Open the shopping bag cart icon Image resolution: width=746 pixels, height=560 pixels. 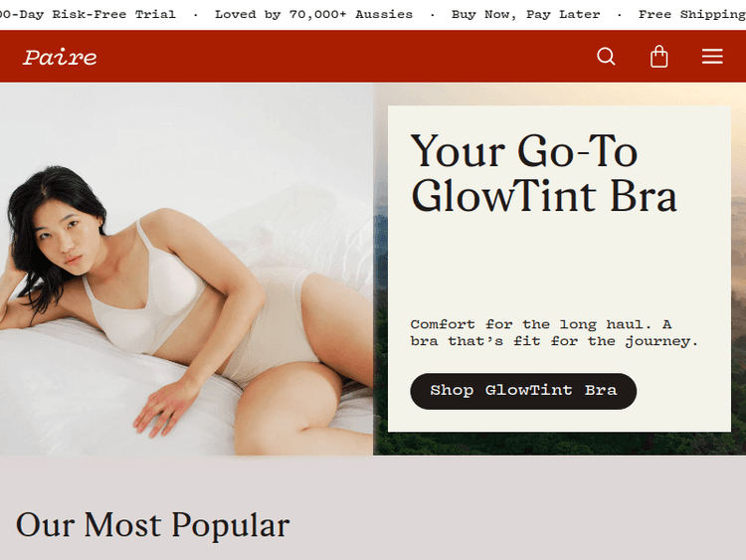pyautogui.click(x=658, y=57)
